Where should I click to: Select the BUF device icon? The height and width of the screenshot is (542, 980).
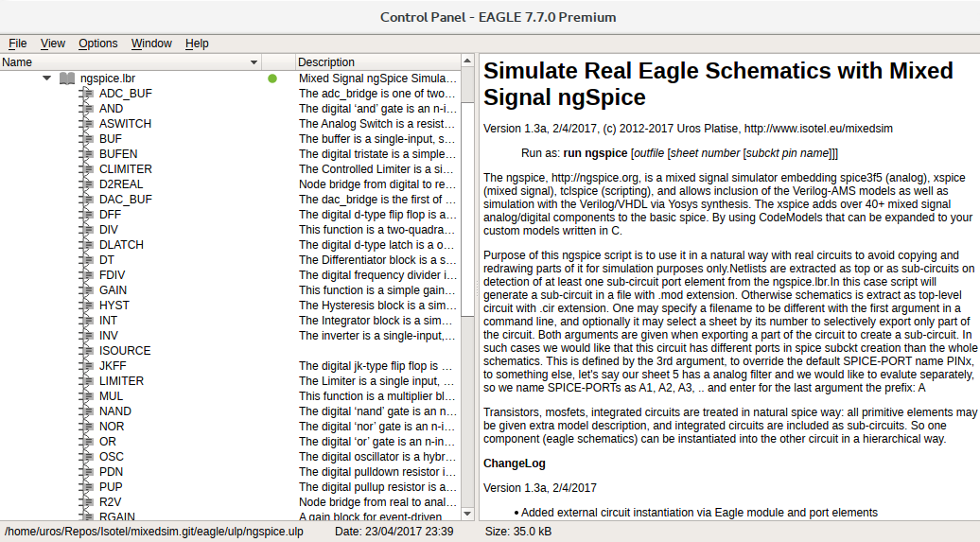pyautogui.click(x=86, y=139)
